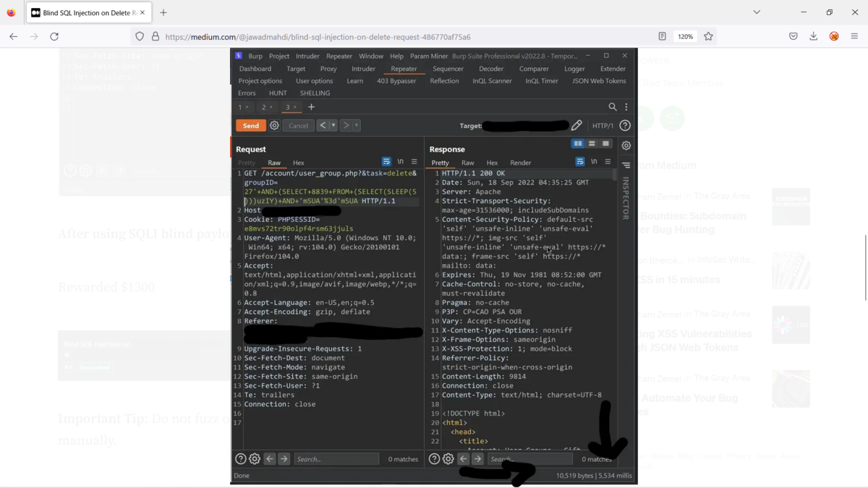868x488 pixels.
Task: Click the Cancel button
Action: click(298, 125)
